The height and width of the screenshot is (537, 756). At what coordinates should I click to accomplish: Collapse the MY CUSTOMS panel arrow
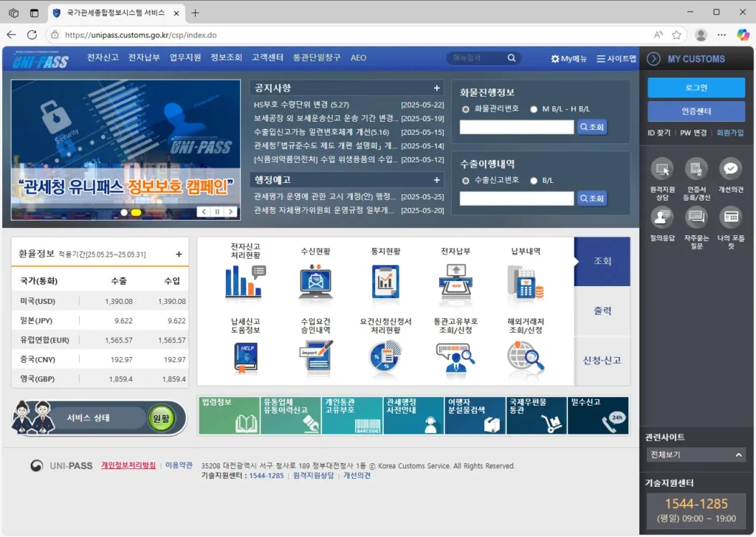pyautogui.click(x=653, y=59)
